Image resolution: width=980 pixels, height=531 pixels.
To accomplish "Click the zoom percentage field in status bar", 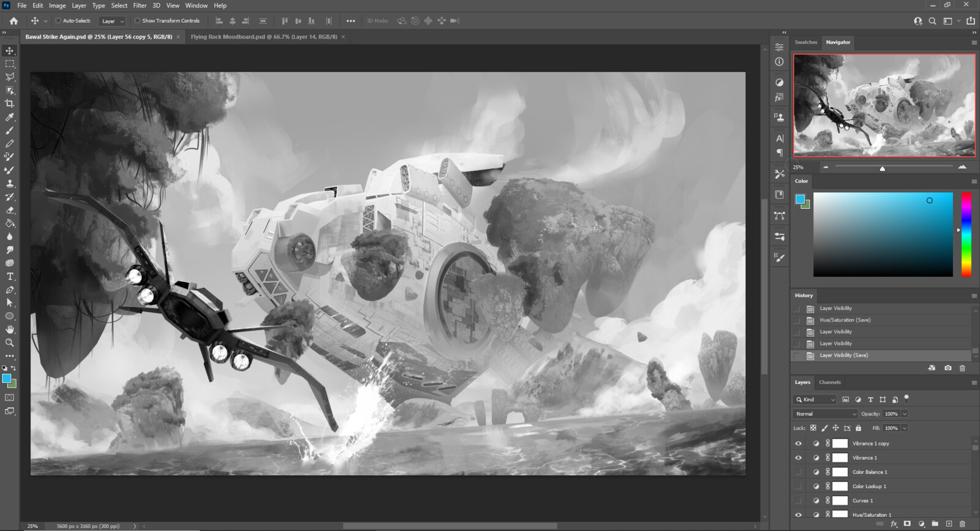I will [34, 526].
